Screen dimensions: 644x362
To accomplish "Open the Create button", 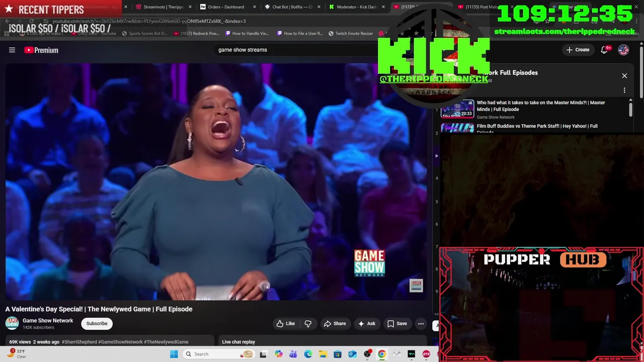I will point(578,50).
